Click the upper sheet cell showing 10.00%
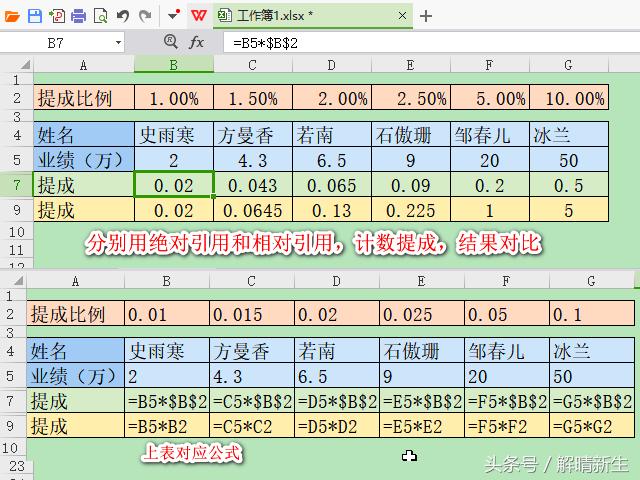Viewport: 640px width, 480px height. tap(569, 98)
